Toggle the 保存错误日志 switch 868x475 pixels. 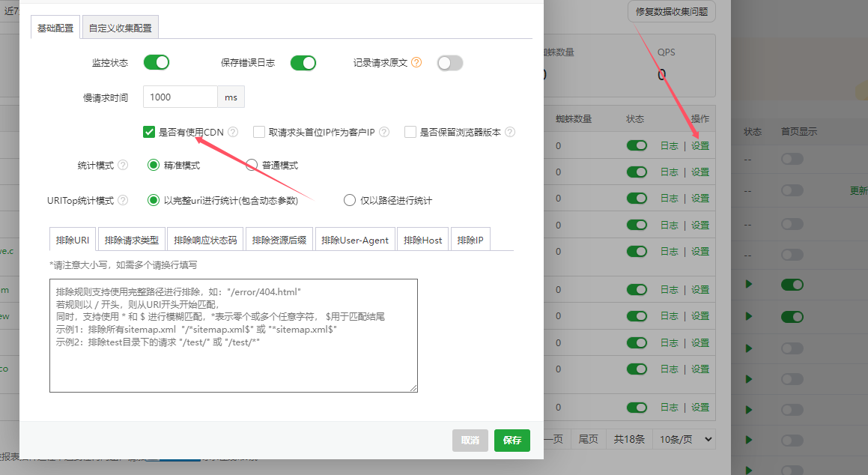click(303, 63)
